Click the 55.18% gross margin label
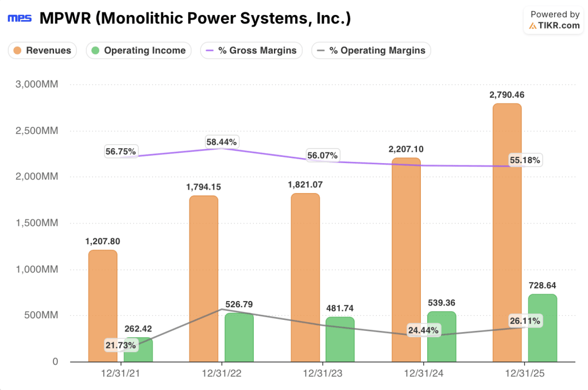The image size is (588, 390). point(525,160)
